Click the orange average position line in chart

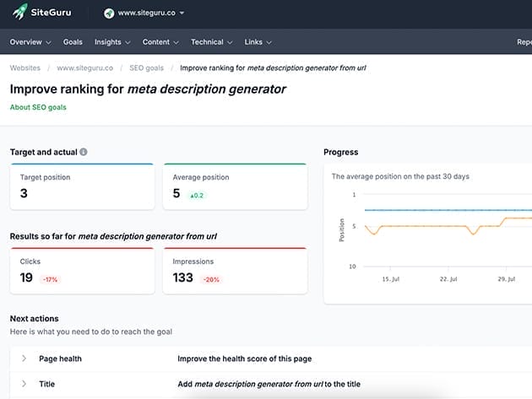click(422, 226)
